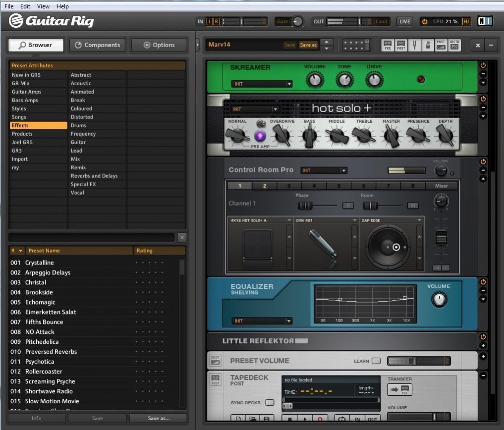The image size is (504, 430).
Task: Collapse the Control Room Pro expert panel arrow
Action: click(483, 179)
